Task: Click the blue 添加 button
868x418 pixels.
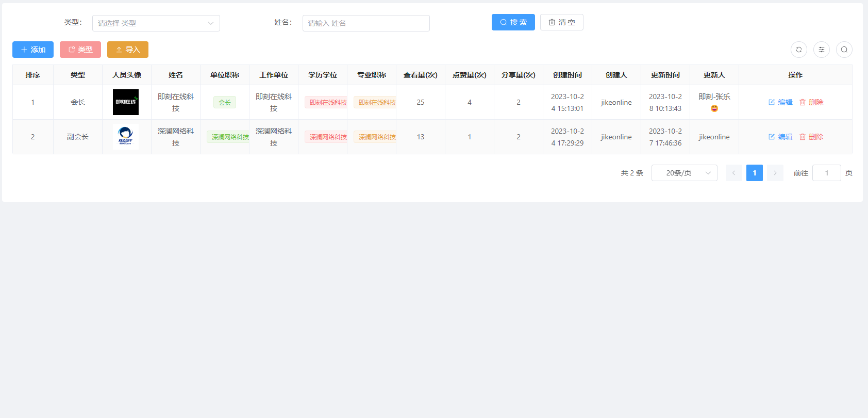Action: click(x=33, y=50)
